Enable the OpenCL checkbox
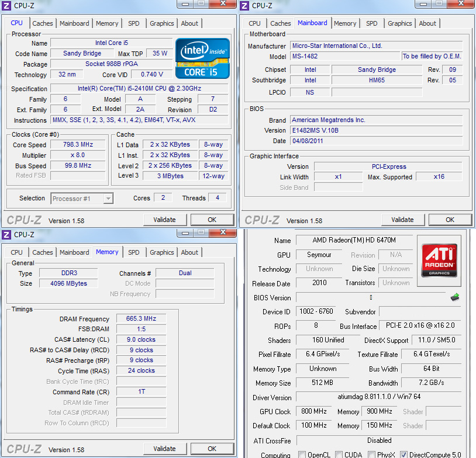Viewport: 476px width, 458px height. 302,454
